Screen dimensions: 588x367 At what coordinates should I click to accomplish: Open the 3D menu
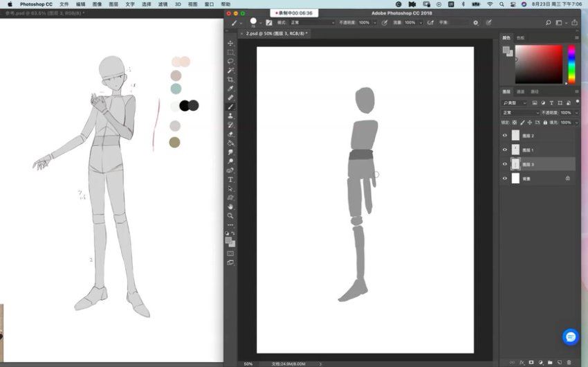178,4
